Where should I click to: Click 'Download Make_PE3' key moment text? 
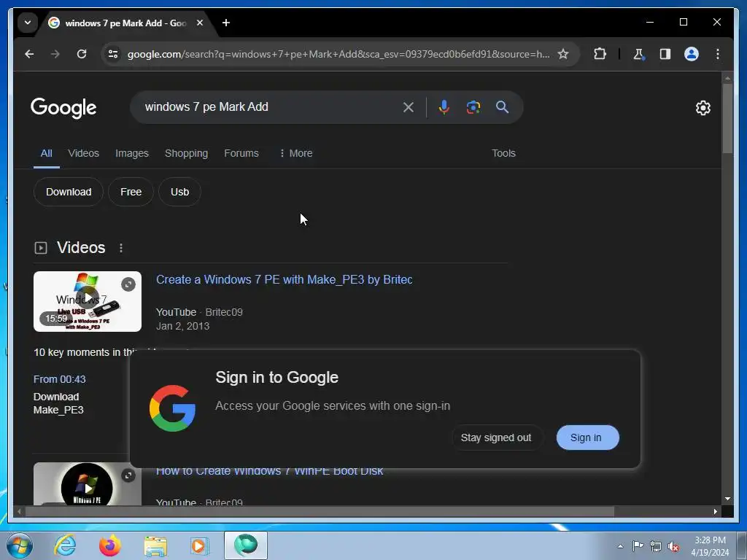coord(58,403)
